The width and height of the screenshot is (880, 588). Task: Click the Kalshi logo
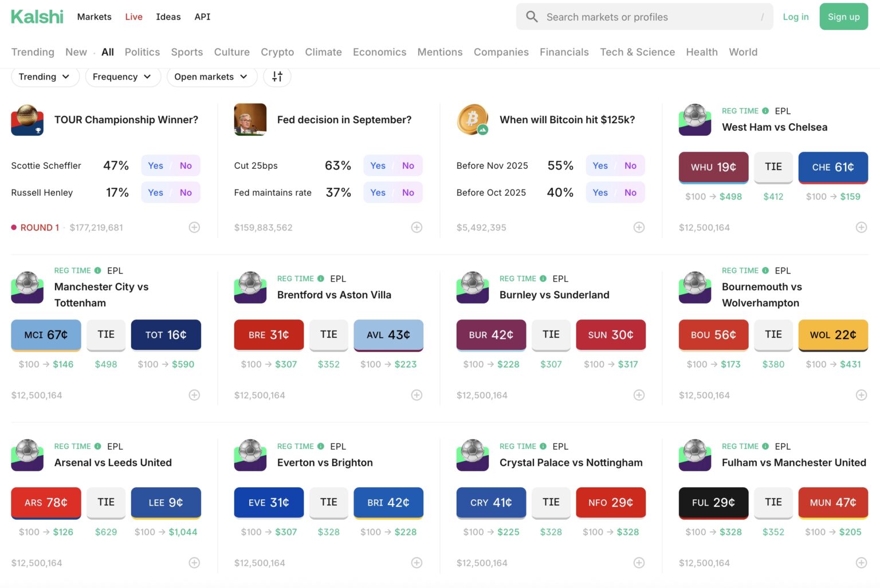pyautogui.click(x=37, y=17)
